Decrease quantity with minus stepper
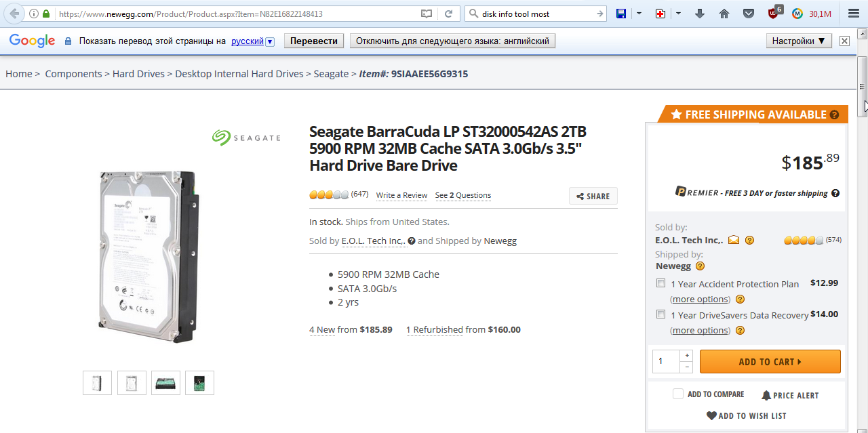Screen dimensions: 868x433 click(687, 367)
